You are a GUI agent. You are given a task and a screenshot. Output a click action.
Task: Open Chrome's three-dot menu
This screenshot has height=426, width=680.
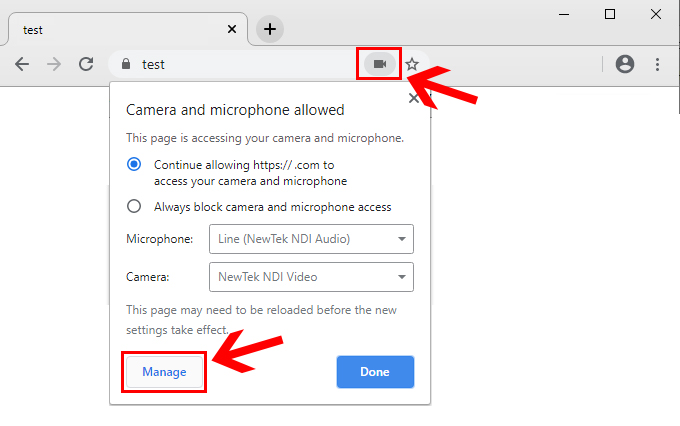click(x=657, y=64)
